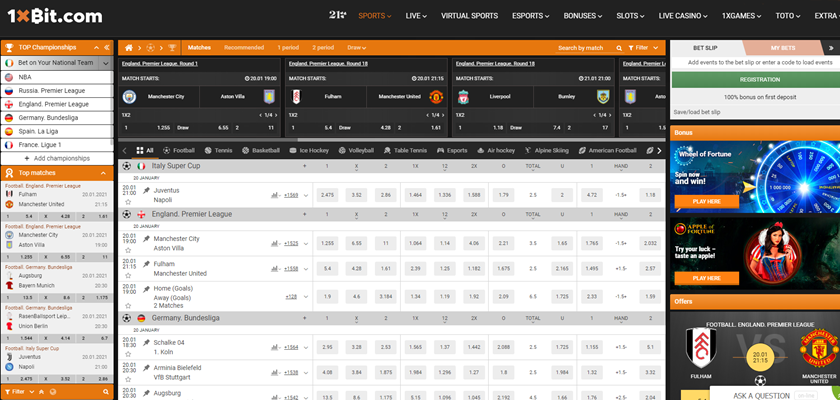Pin the Schalke 04 match

pos(146,342)
